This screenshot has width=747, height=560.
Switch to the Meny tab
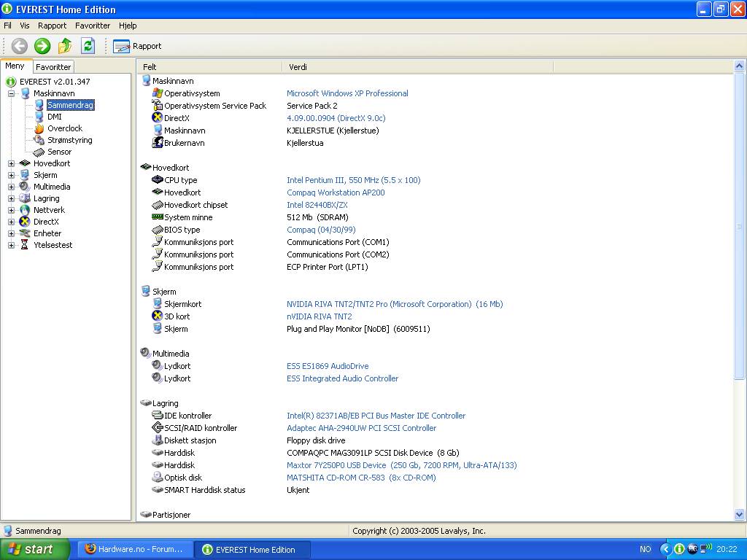point(15,66)
